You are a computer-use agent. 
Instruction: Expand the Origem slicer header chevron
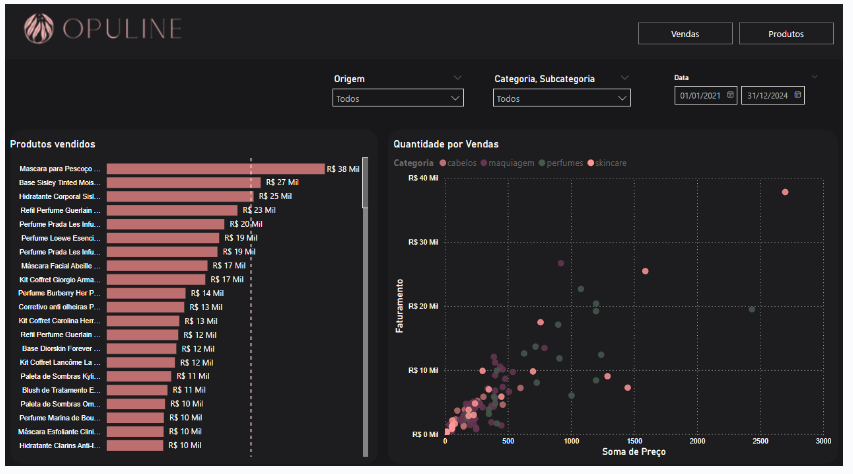(x=458, y=78)
